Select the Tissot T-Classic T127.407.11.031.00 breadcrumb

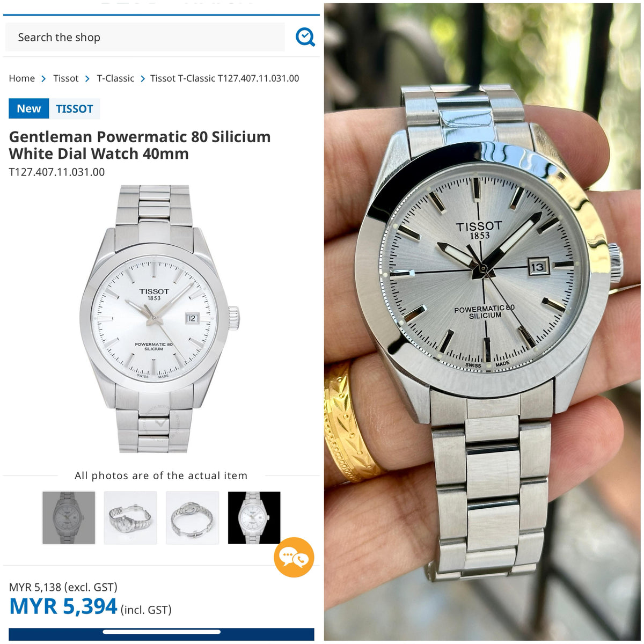224,78
